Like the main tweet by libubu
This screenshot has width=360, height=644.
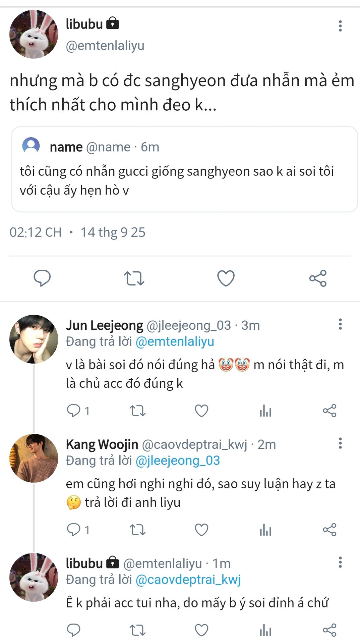226,278
